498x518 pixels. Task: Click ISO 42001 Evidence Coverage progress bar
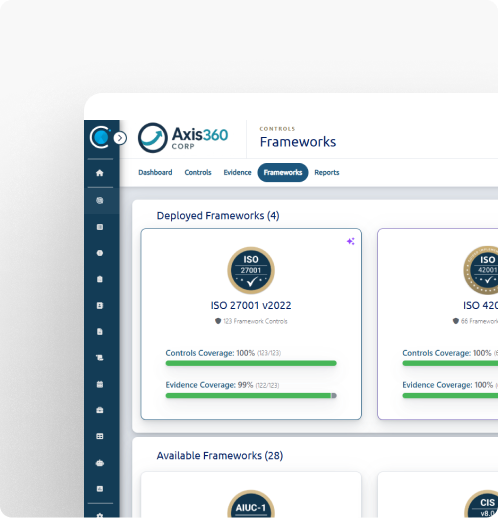tap(450, 395)
